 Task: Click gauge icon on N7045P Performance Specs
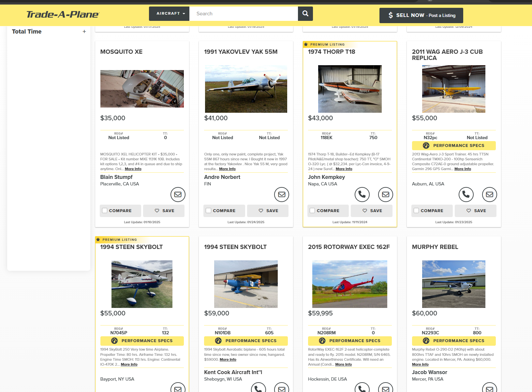coord(114,341)
